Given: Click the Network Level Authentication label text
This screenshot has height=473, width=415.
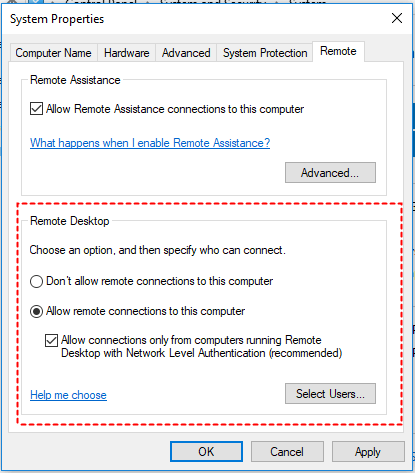Looking at the screenshot, I should [201, 346].
